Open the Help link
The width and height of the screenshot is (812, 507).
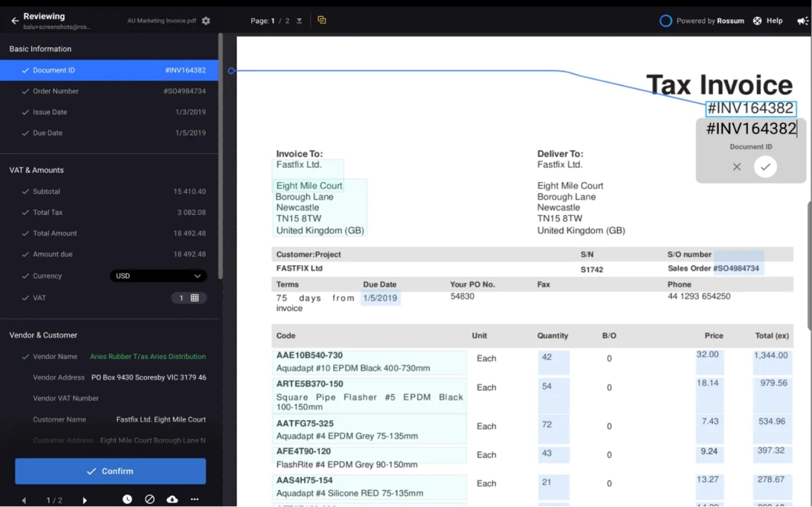click(x=768, y=21)
